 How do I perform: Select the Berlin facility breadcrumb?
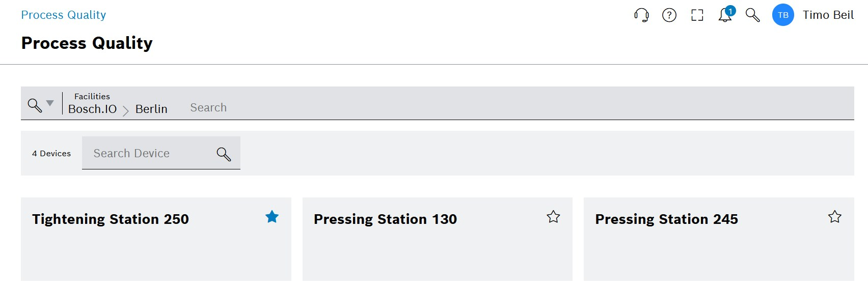(151, 109)
